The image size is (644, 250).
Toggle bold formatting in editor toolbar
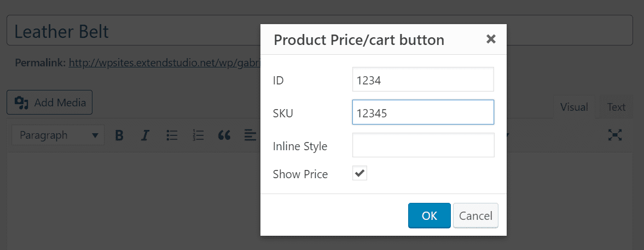[x=119, y=135]
